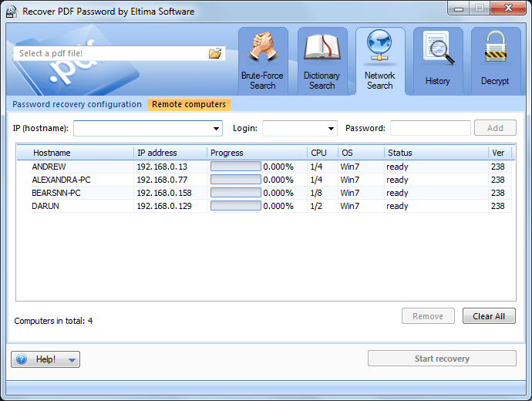Screen dimensions: 532x401
Task: Minimize the Recover PDF Password window
Action: click(459, 8)
